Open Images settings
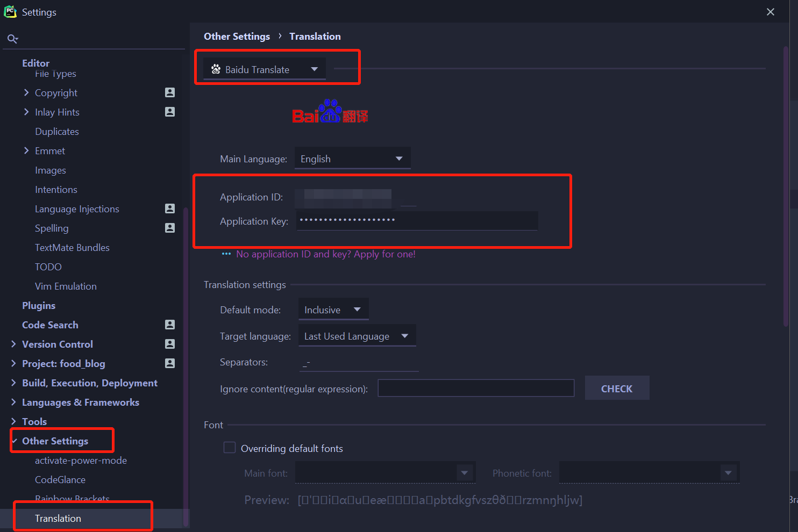Screen dimensions: 798x532 [51, 170]
